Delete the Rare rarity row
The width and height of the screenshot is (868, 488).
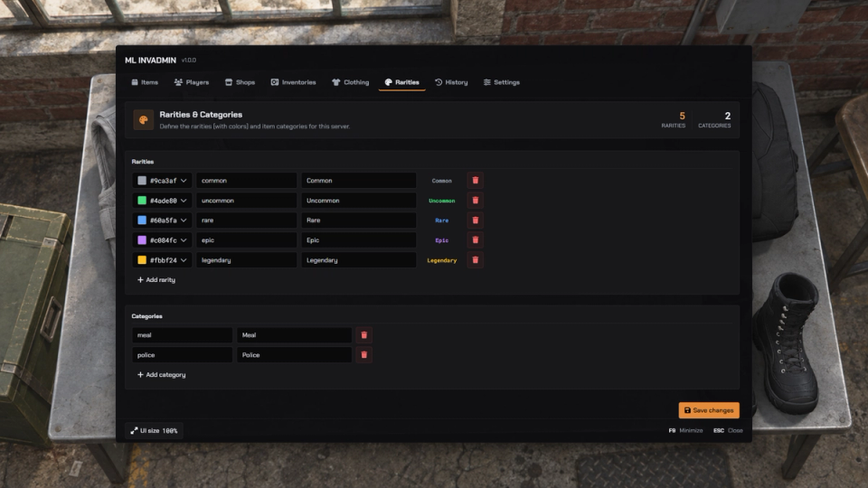pyautogui.click(x=475, y=221)
